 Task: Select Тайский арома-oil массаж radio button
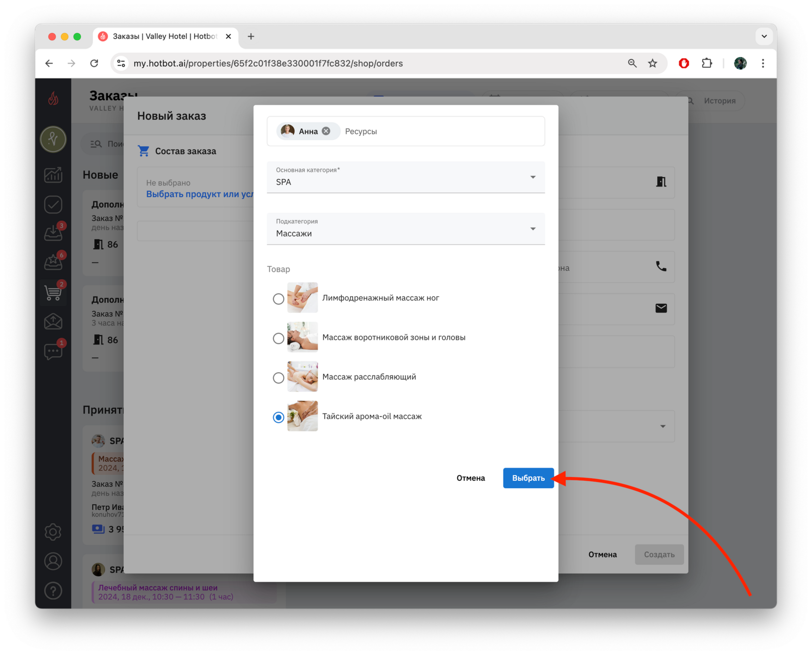click(278, 417)
